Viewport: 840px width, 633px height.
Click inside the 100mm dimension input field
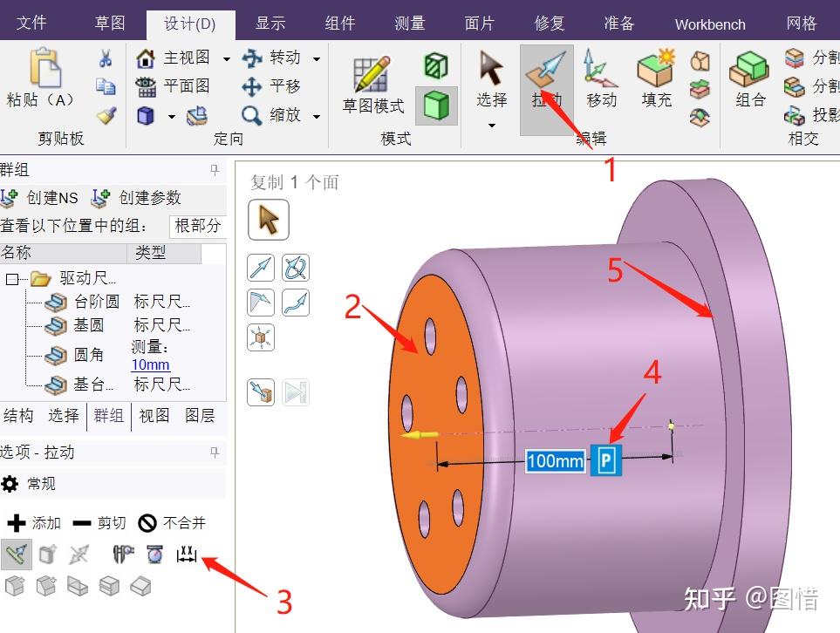(555, 463)
